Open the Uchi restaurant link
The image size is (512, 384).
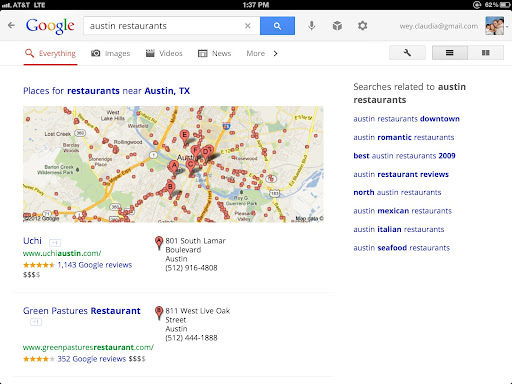[x=32, y=241]
